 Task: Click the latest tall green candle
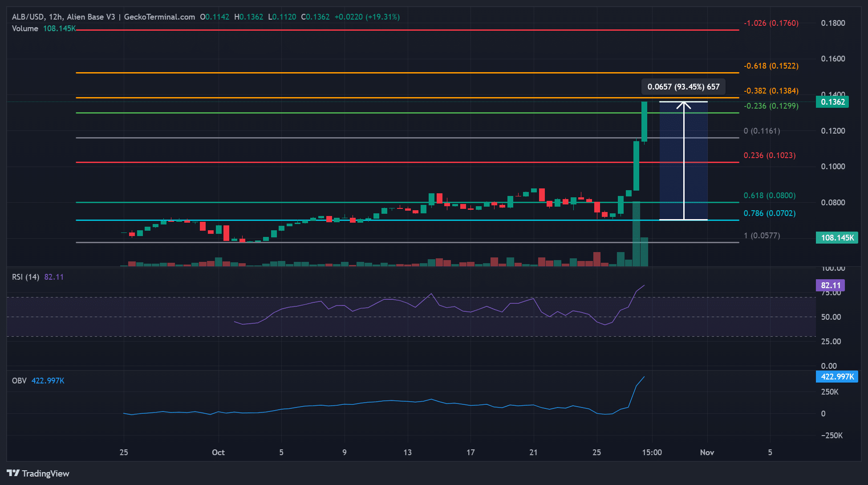(x=644, y=122)
